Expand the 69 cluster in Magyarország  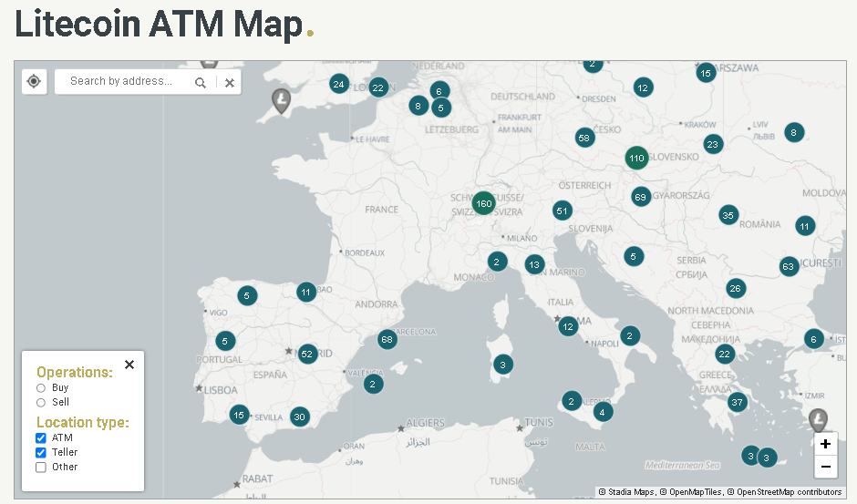(641, 197)
